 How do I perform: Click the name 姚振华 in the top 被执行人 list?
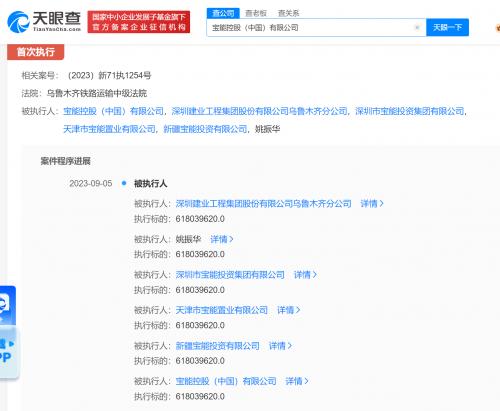[x=267, y=129]
